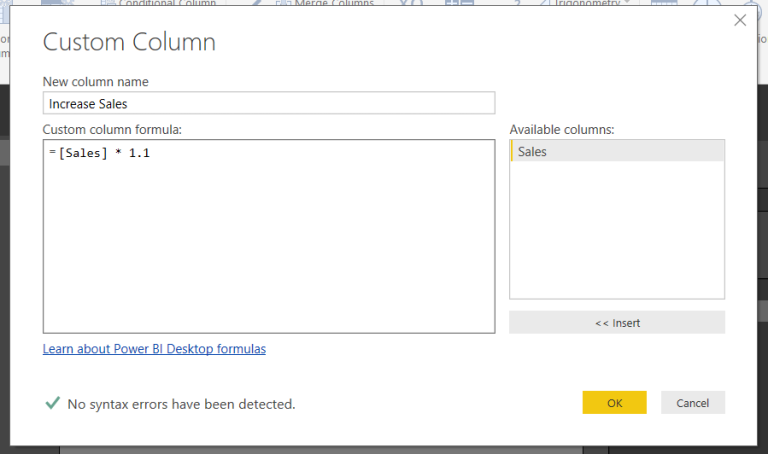Click the Available columns label
The image size is (768, 454).
coord(562,129)
